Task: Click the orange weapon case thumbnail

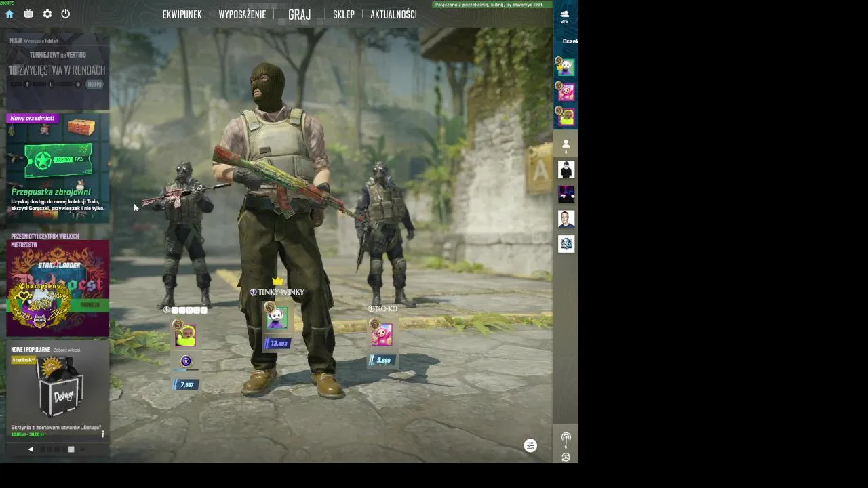Action: 81,127
